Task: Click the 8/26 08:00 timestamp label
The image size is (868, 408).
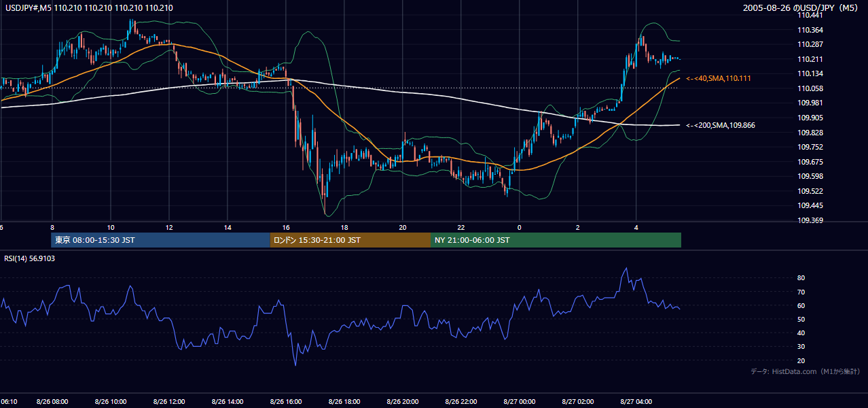Action: (52, 402)
